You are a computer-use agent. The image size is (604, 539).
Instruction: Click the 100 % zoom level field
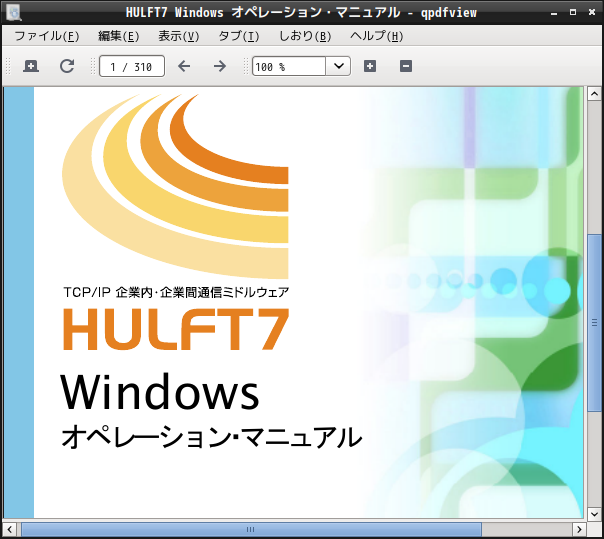click(x=289, y=66)
